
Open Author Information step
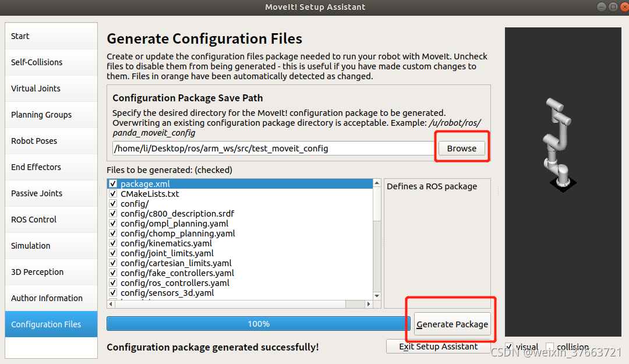[x=51, y=298]
